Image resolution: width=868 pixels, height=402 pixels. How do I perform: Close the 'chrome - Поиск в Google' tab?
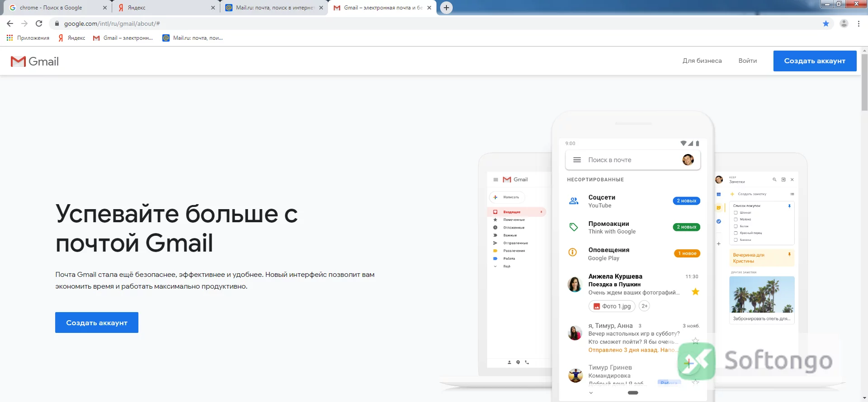[x=105, y=8]
